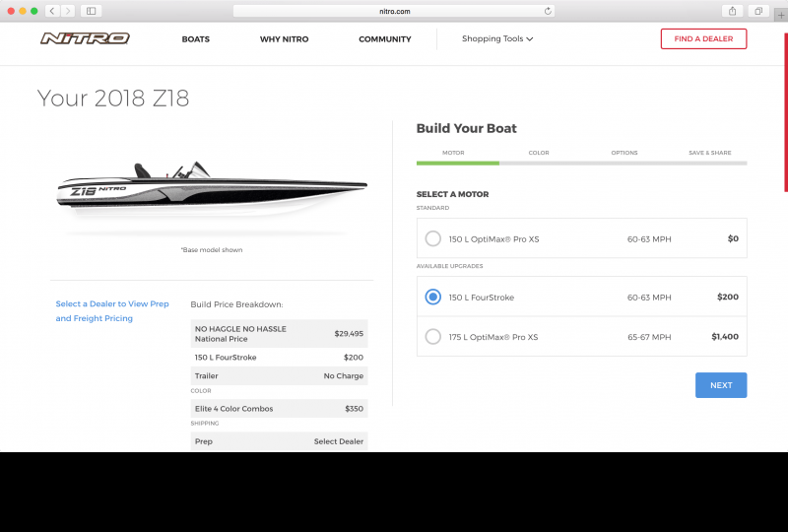The height and width of the screenshot is (532, 788).
Task: Show all tabs with the tab overview icon
Action: (x=758, y=11)
